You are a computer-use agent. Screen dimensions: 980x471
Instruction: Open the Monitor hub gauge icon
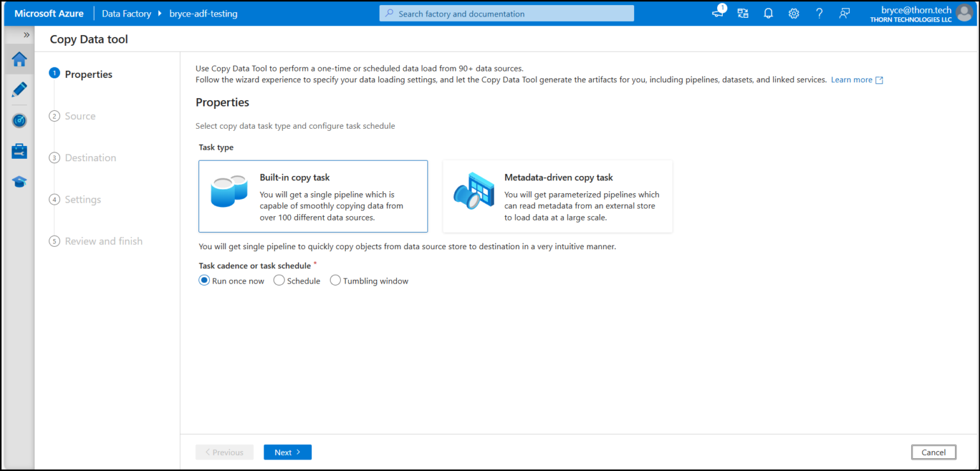coord(19,120)
